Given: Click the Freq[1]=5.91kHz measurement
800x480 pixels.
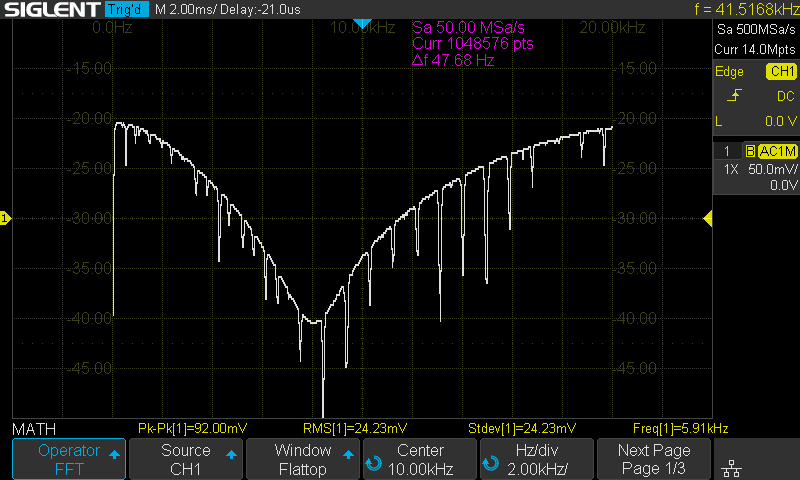Looking at the screenshot, I should pos(680,429).
